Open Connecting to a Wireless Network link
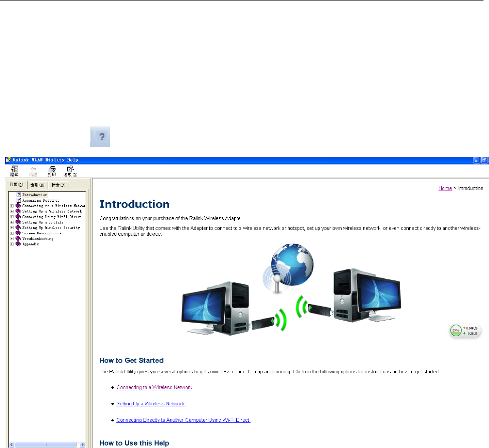Image resolution: width=489 pixels, height=448 pixels. pyautogui.click(x=154, y=387)
